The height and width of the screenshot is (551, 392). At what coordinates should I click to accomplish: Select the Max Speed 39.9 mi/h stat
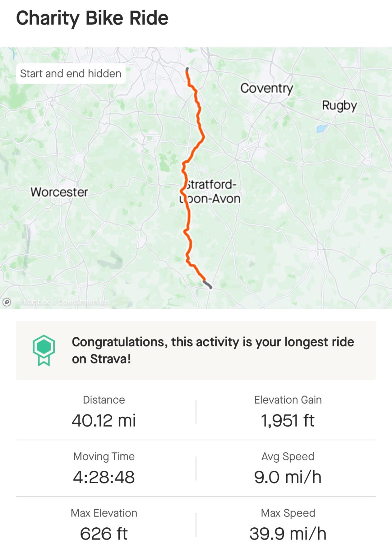[x=288, y=525]
